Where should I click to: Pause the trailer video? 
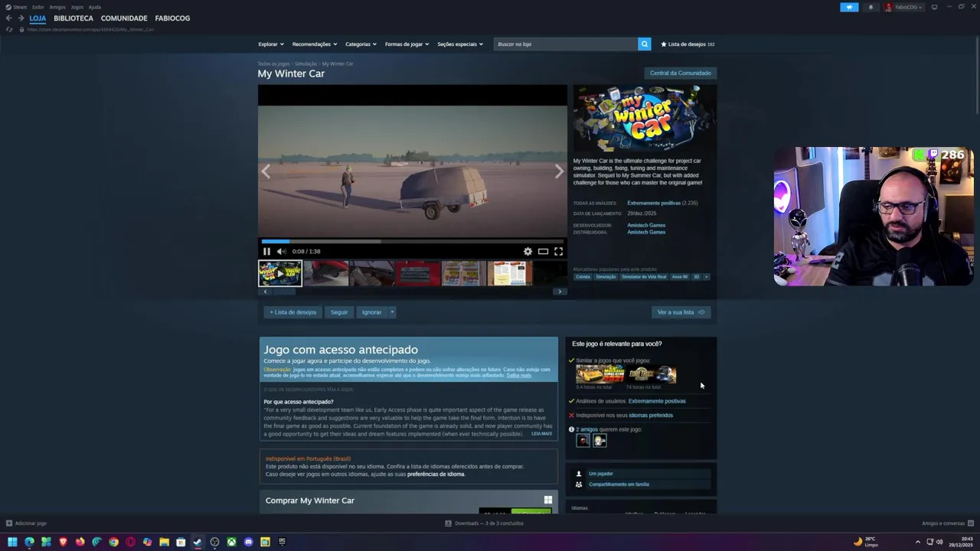(x=266, y=251)
